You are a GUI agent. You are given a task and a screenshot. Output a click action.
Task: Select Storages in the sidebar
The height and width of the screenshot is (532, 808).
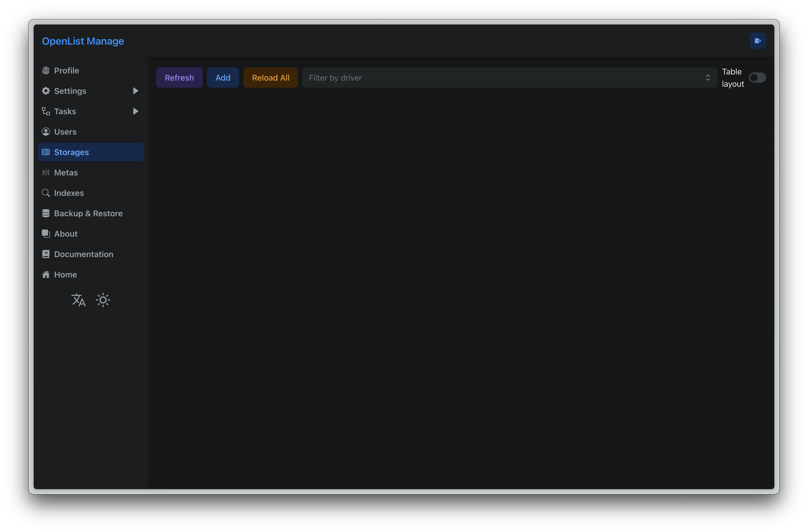[91, 152]
